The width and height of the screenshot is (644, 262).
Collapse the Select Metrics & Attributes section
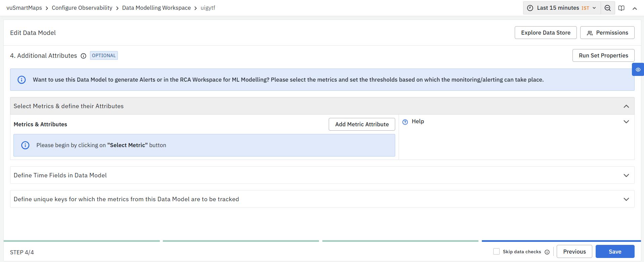point(626,106)
